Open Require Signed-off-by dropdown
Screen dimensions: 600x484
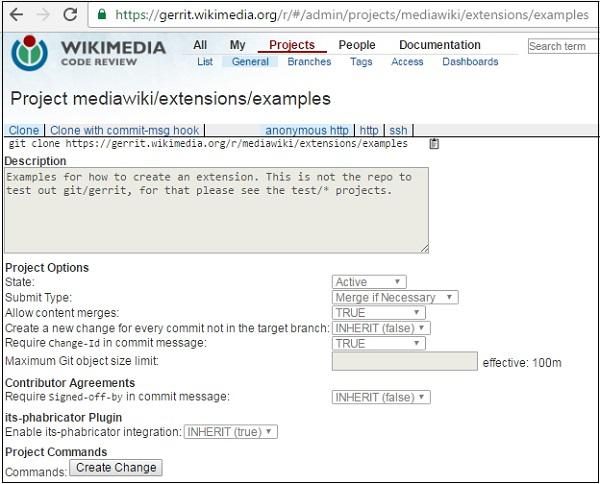tap(381, 397)
